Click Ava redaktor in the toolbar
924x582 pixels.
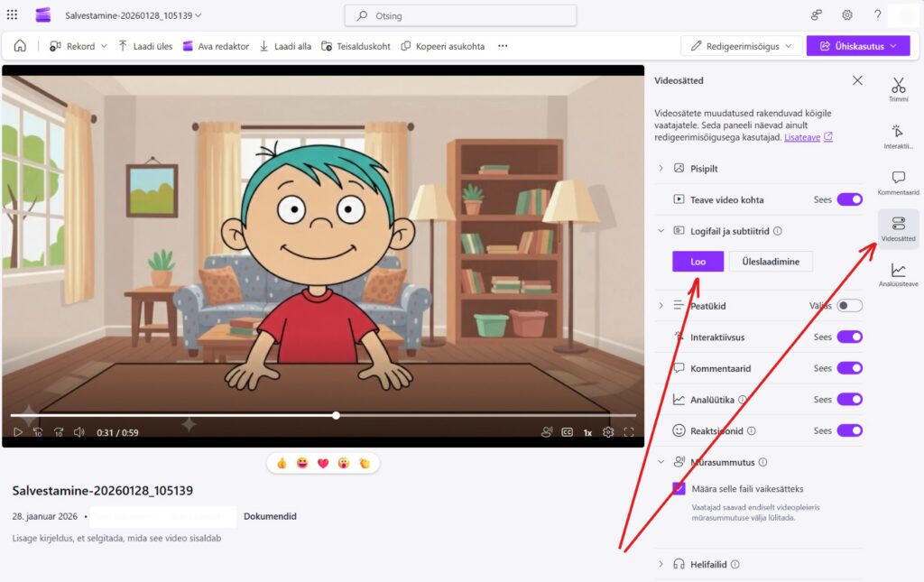coord(216,46)
